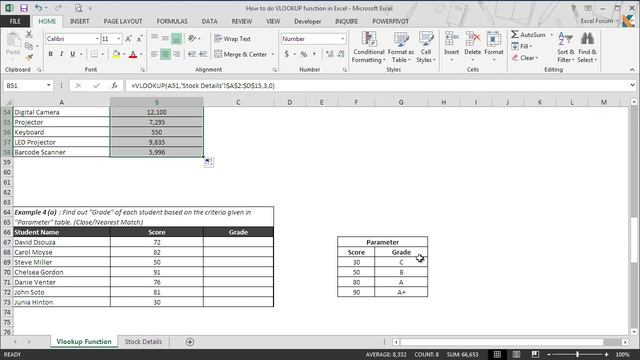Open the Calibri font name dropdown

97,39
